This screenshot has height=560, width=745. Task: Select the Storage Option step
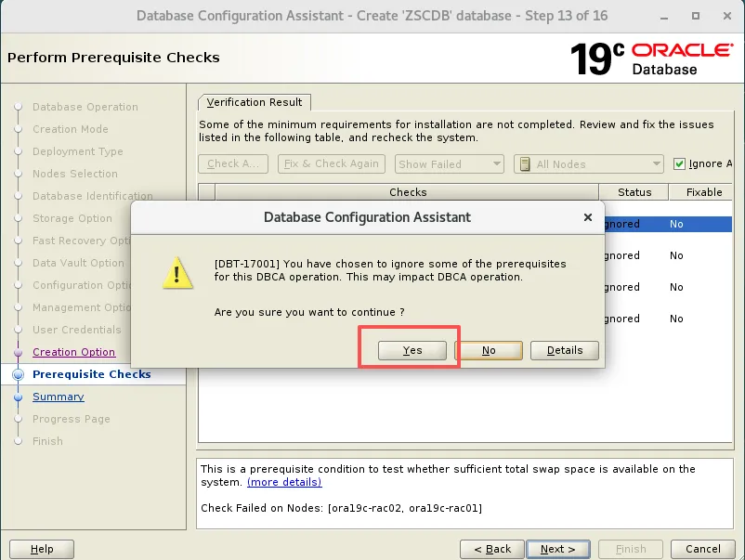pyautogui.click(x=72, y=218)
